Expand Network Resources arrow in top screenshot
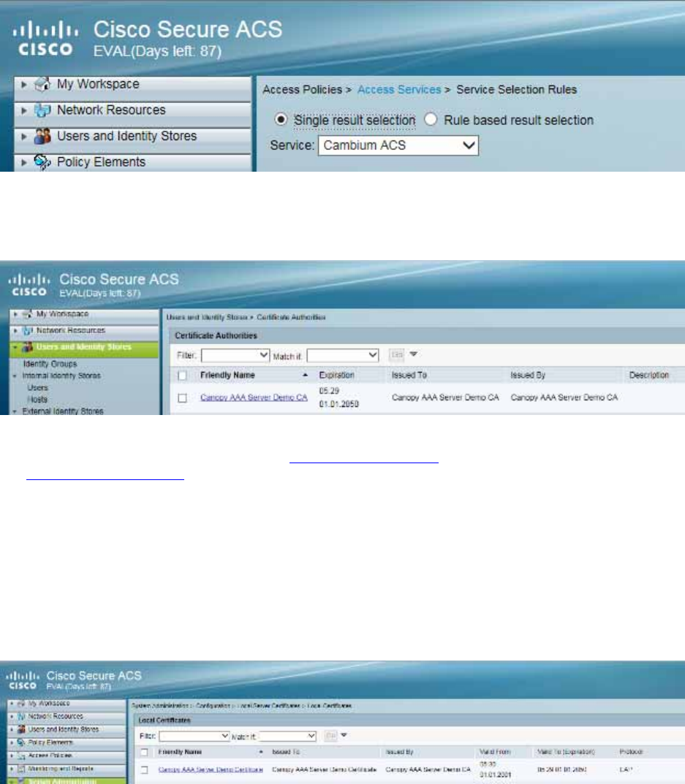The width and height of the screenshot is (685, 784). 23,110
